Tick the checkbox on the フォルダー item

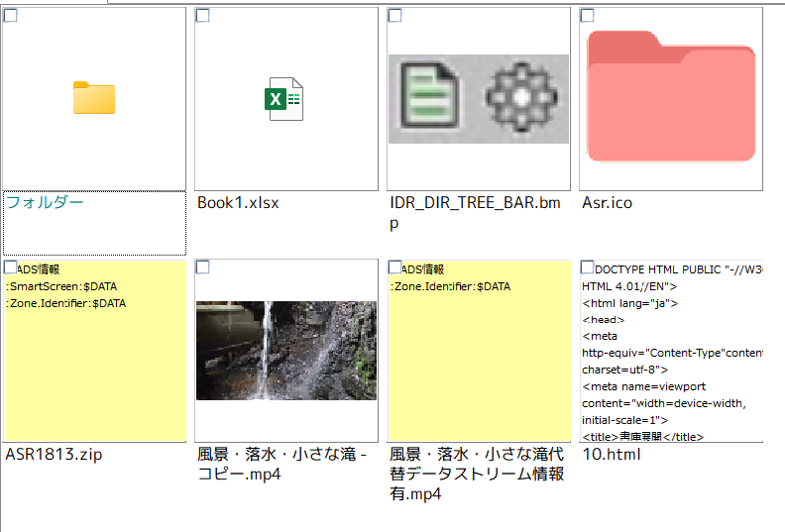coord(11,15)
